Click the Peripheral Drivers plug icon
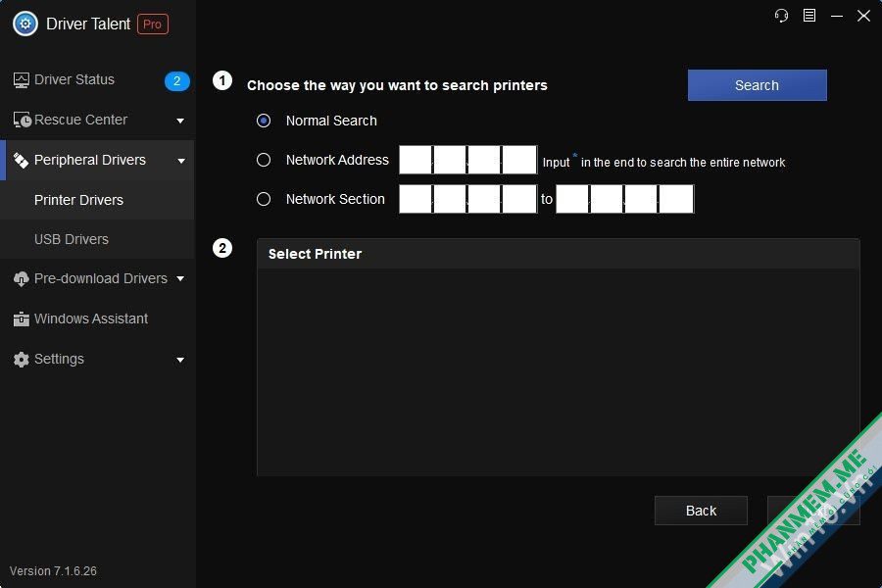The height and width of the screenshot is (588, 882). point(21,161)
